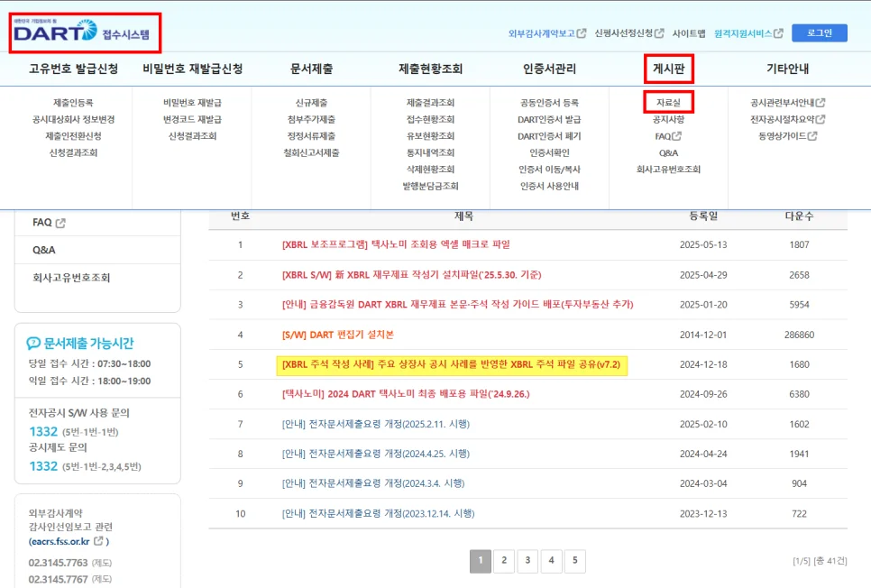Viewport: 871px width, 588px height.
Task: Open 신평사선정신청 external link
Action: [628, 33]
